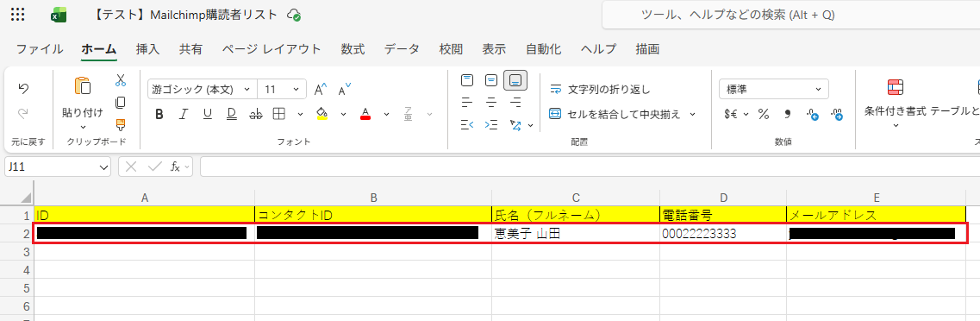Click the cloud saved status icon
The height and width of the screenshot is (321, 980).
tap(293, 15)
